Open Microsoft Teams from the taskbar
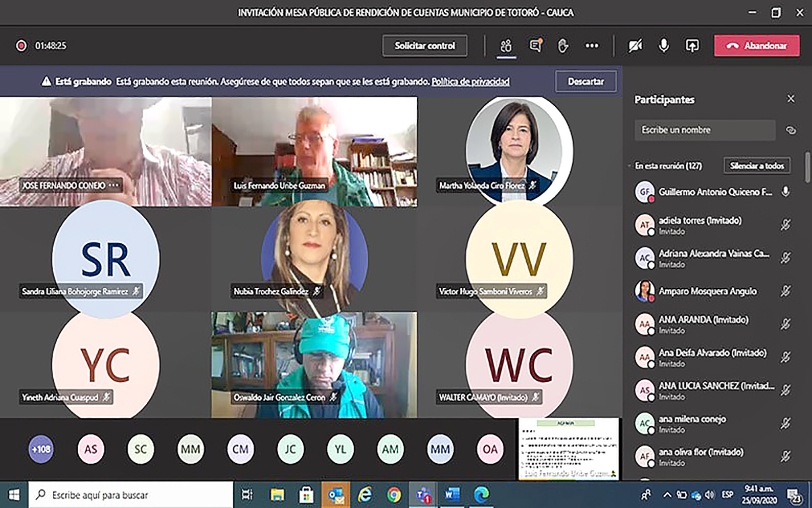Screen dimensions: 812x508 coord(423,494)
